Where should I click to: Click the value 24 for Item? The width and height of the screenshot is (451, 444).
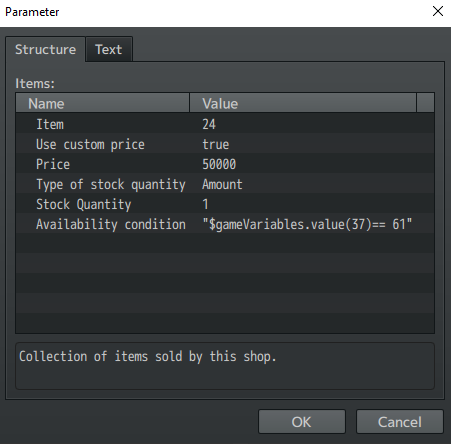(x=209, y=124)
